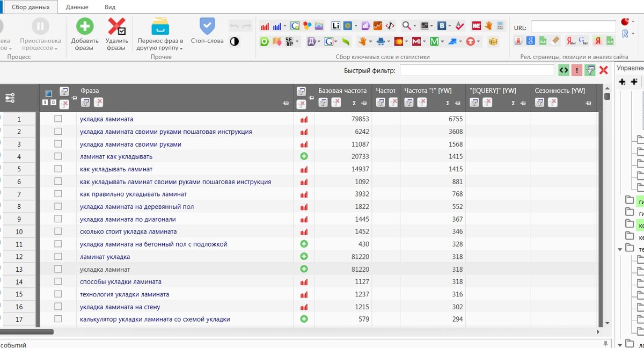Select phrase 'технология укладки ламината'
Screen dimensions: 644x348
coord(125,294)
